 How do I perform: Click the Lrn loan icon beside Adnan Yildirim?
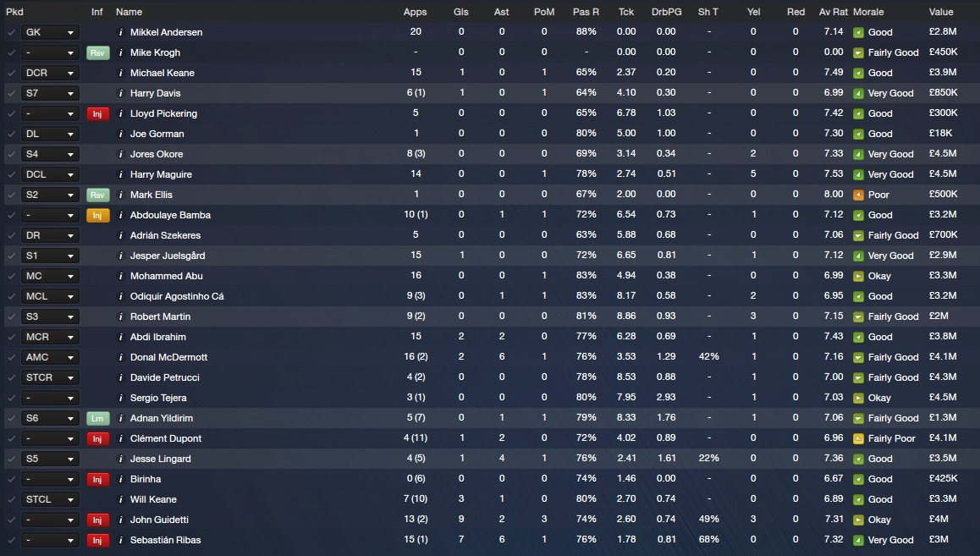(x=97, y=418)
